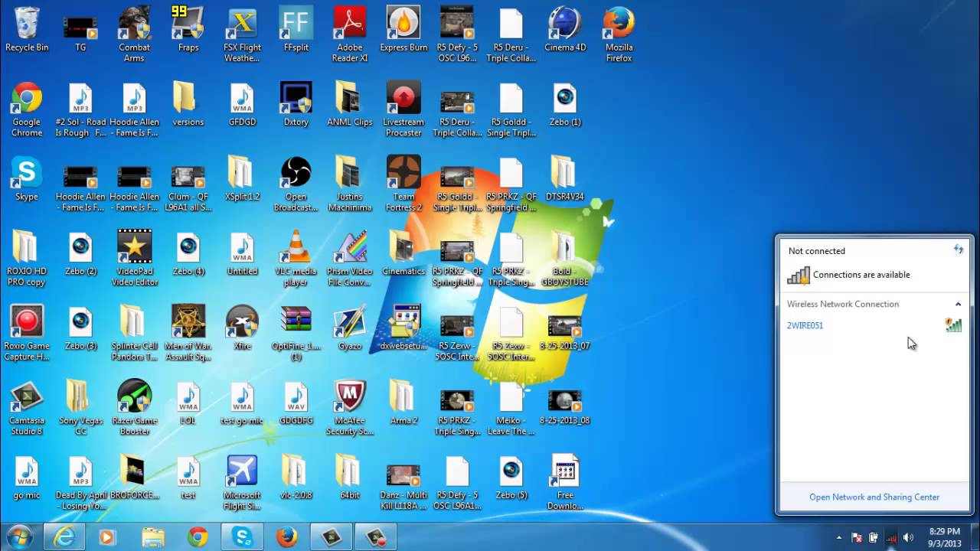Open Internet Explorer from taskbar
This screenshot has height=551, width=980.
64,538
